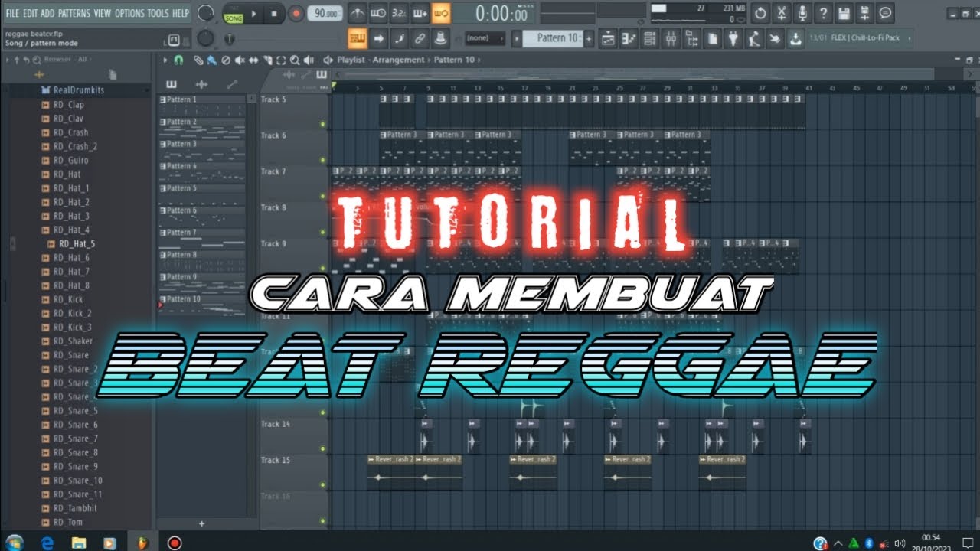980x551 pixels.
Task: Expand the Playlist options arrow menu
Action: coord(165,60)
